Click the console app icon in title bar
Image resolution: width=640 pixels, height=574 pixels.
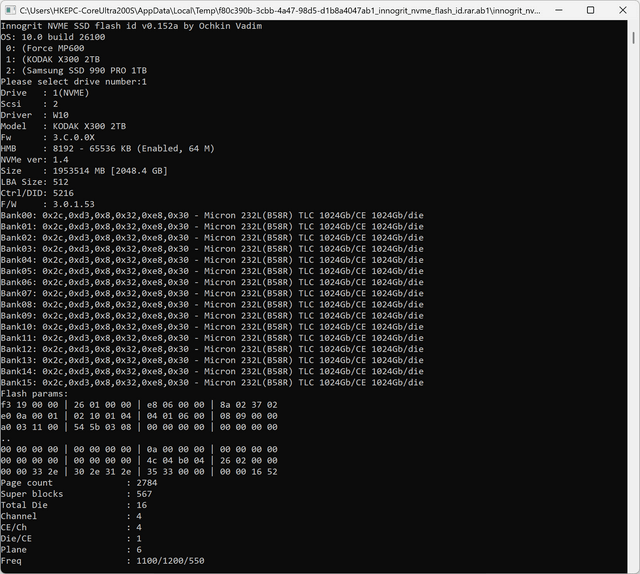tap(10, 10)
